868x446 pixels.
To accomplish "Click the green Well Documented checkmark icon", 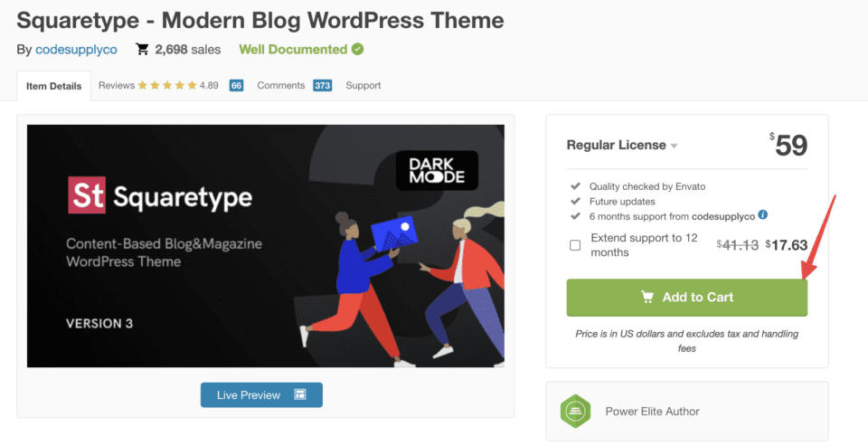I will pyautogui.click(x=358, y=50).
